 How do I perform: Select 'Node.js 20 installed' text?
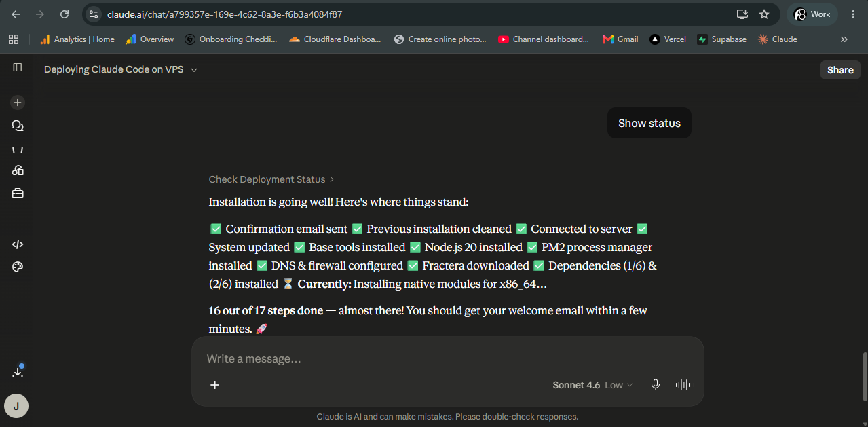[x=474, y=247]
